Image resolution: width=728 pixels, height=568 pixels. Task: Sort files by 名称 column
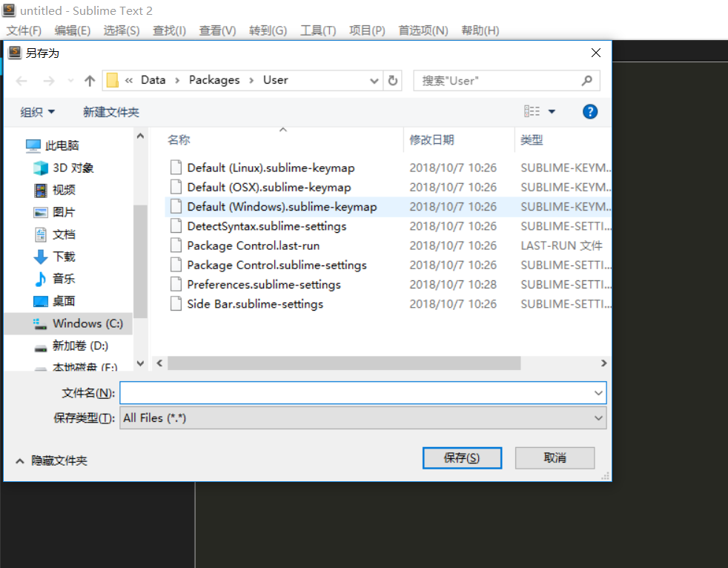click(179, 140)
